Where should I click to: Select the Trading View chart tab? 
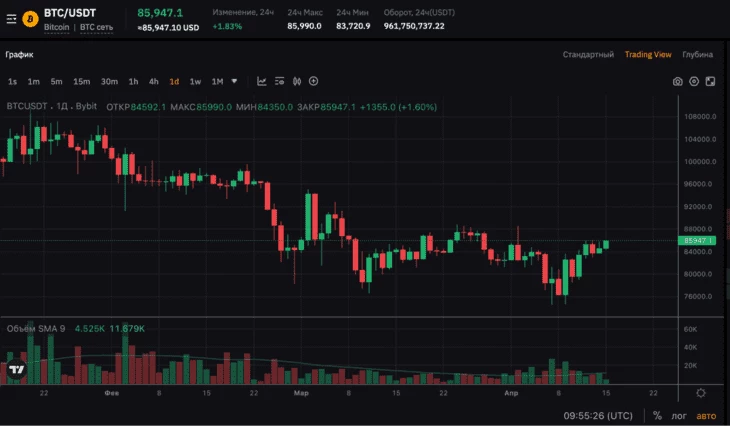(648, 54)
